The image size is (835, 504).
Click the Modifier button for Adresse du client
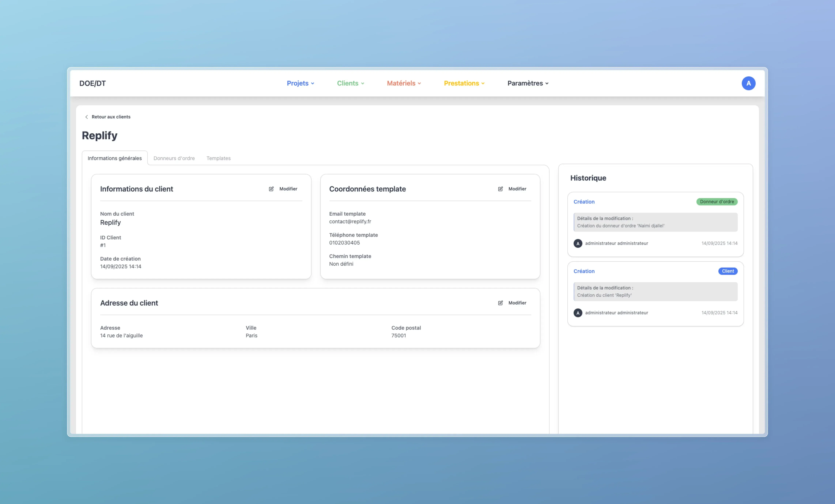(x=517, y=303)
